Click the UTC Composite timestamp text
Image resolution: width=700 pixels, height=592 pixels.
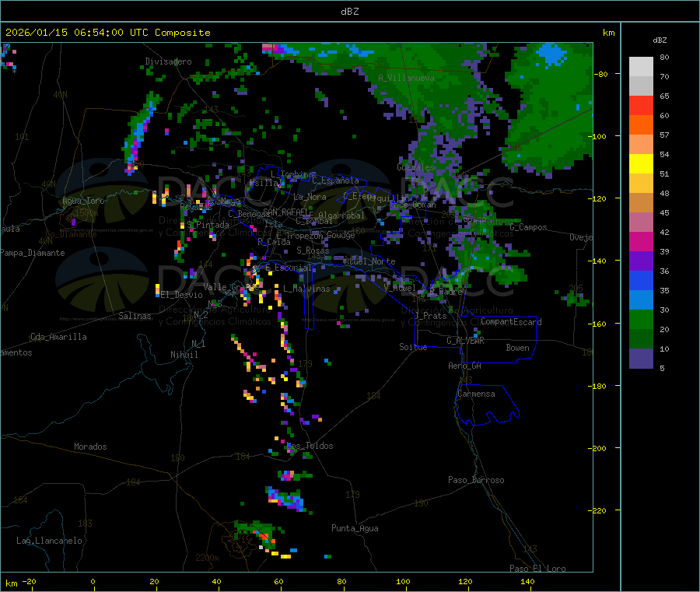click(108, 33)
